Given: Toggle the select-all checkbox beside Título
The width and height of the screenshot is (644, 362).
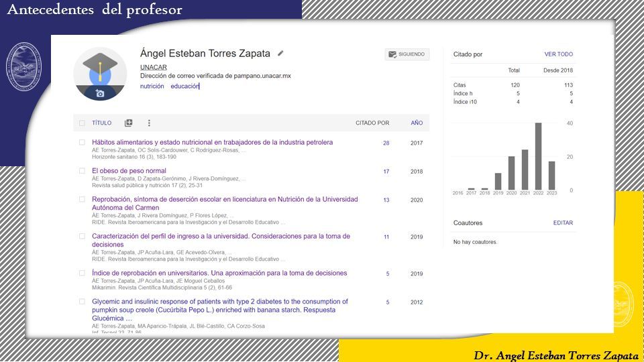Looking at the screenshot, I should 82,123.
